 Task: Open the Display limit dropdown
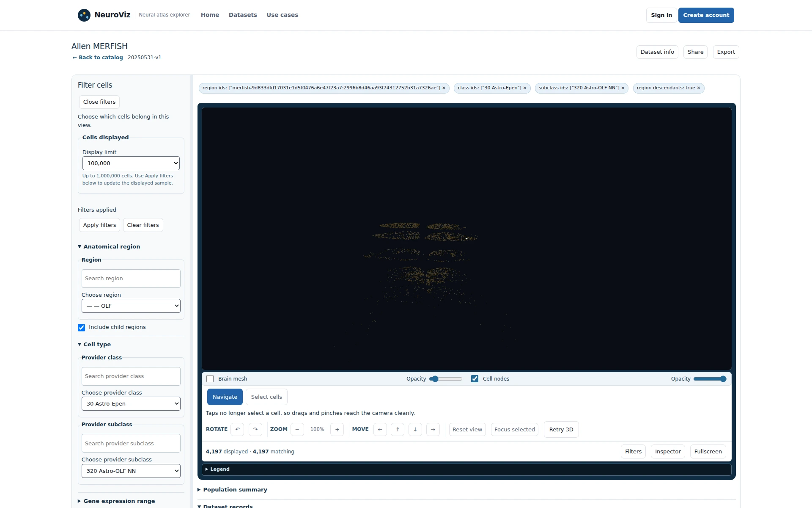[131, 163]
